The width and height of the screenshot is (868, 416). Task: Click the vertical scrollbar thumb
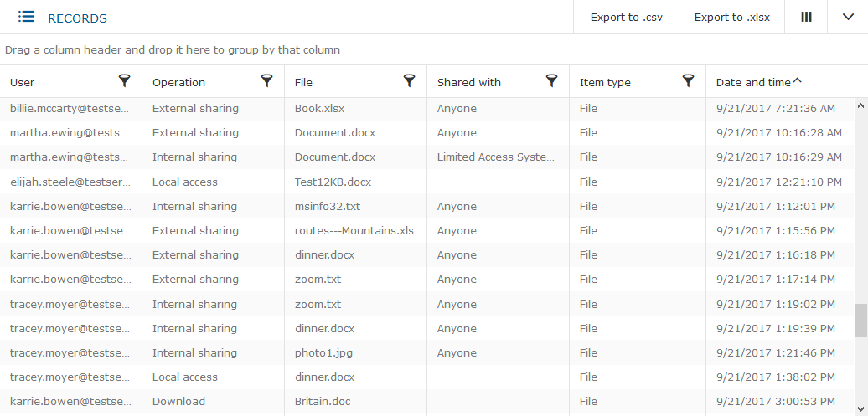click(860, 320)
